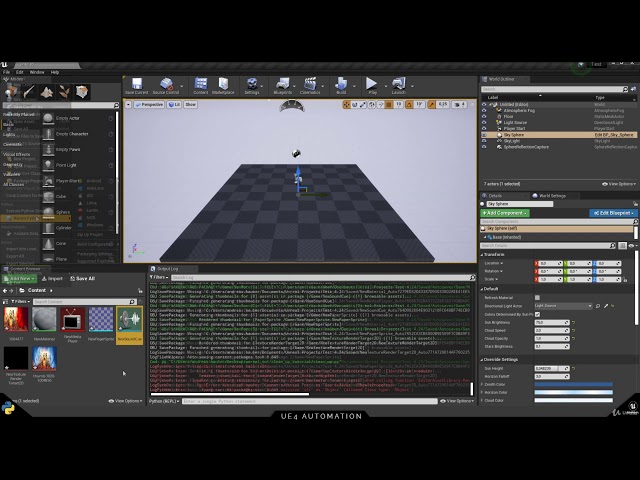Open viewport options dropdown arrow

coord(128,105)
